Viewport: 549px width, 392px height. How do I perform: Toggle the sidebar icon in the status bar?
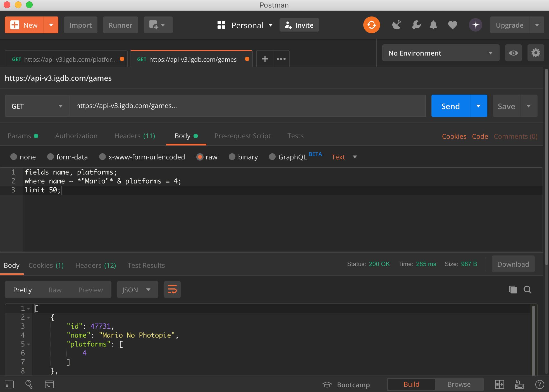point(9,384)
